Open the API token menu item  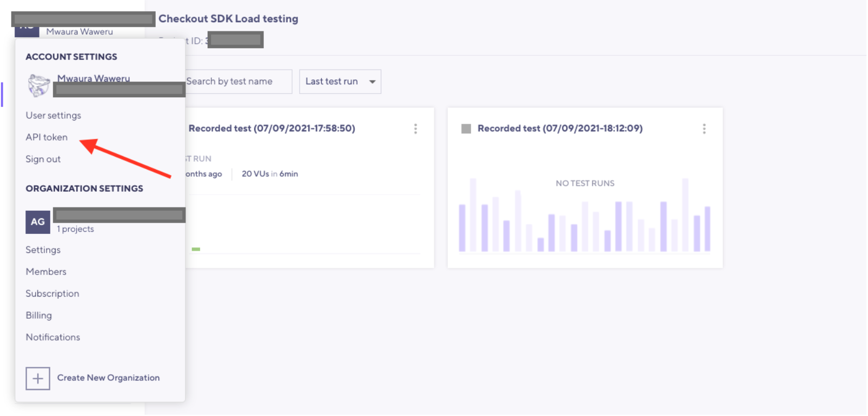coord(47,137)
